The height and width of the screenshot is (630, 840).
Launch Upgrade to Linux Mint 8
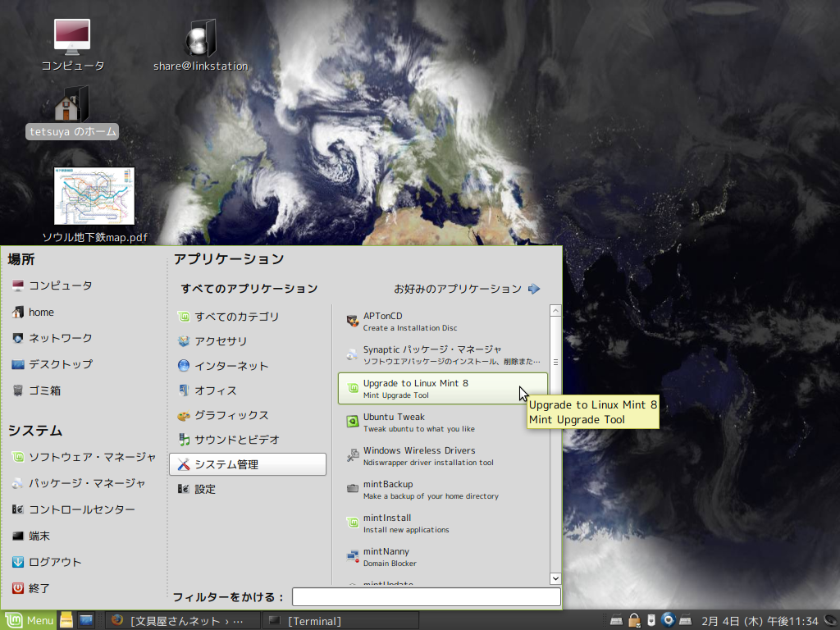(443, 389)
